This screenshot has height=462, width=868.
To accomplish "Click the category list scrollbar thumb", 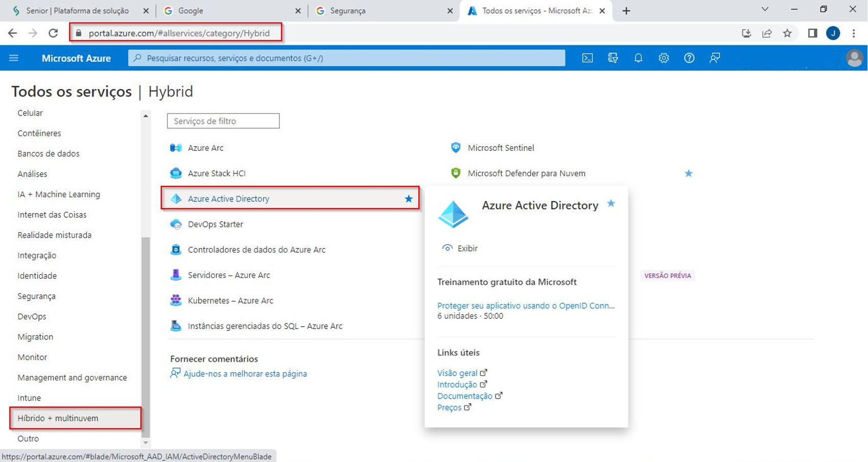I will [146, 337].
